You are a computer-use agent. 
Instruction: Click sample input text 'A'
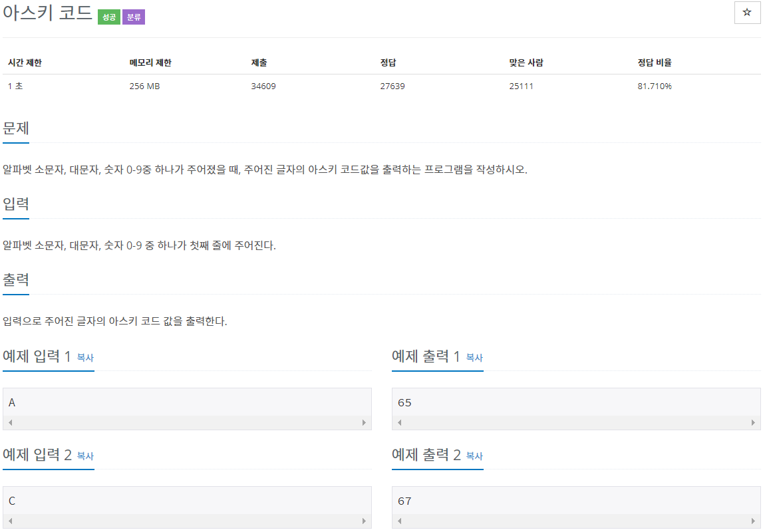(12, 403)
